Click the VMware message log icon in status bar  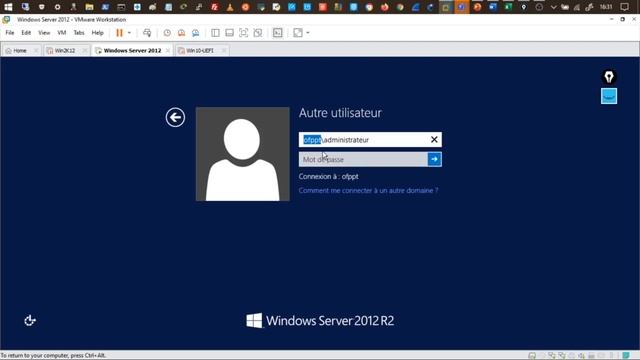tap(626, 356)
